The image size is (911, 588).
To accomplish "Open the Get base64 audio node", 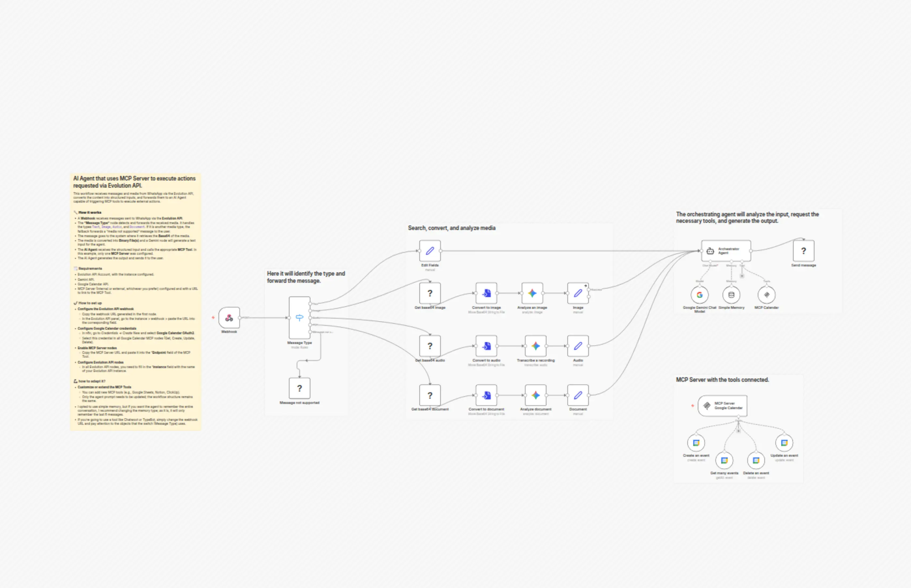I will pos(429,346).
